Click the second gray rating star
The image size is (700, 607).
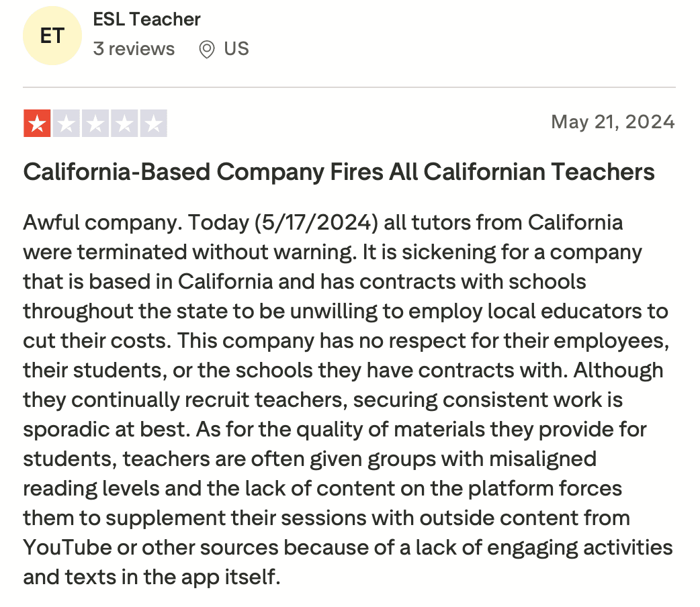[x=67, y=124]
